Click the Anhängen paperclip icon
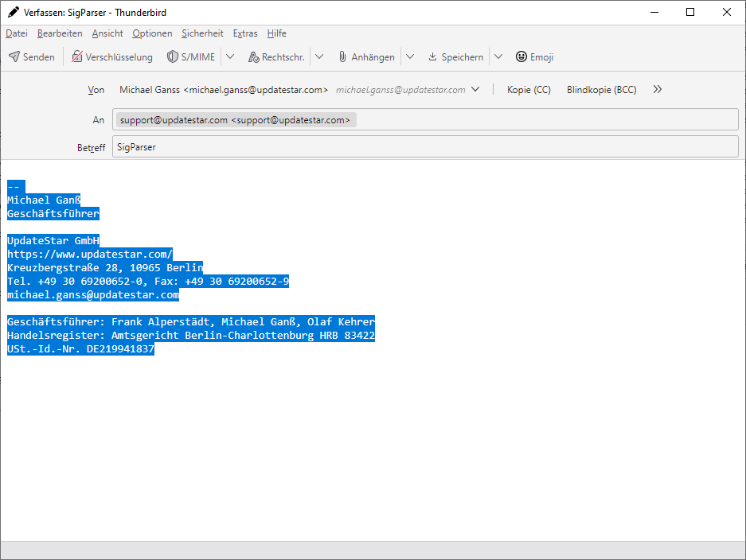The height and width of the screenshot is (560, 746). click(342, 57)
